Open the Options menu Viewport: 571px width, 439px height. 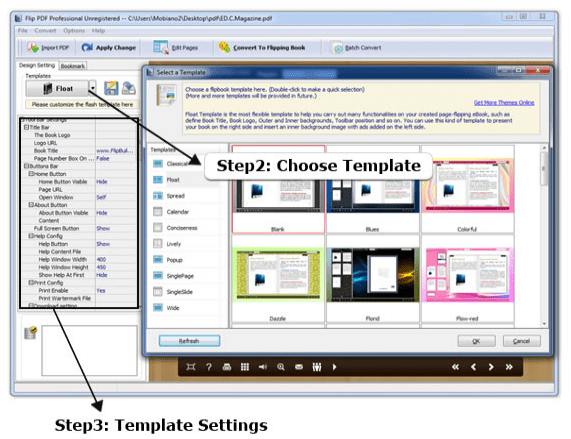[x=74, y=31]
